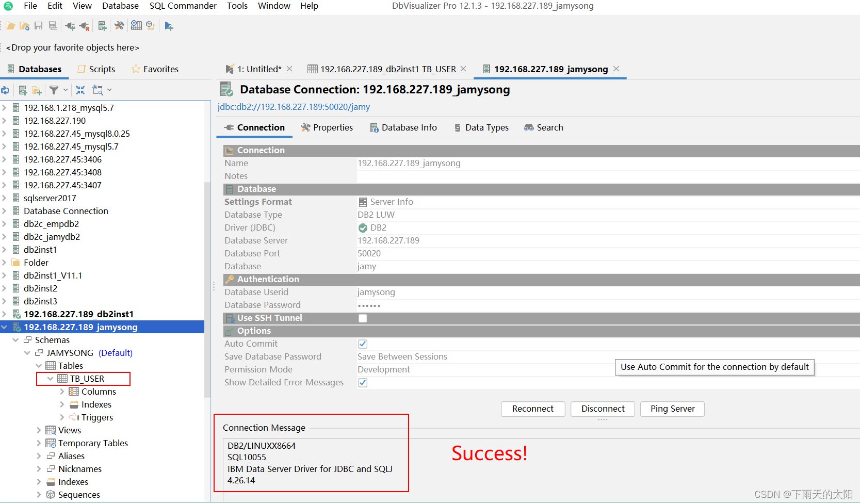Image resolution: width=860 pixels, height=504 pixels.
Task: Switch to the Scripts tab
Action: tap(96, 69)
